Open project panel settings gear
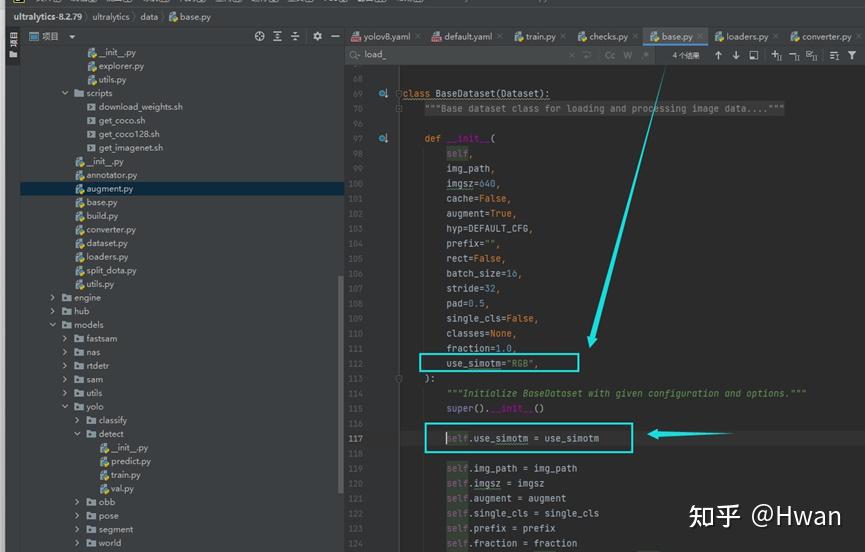The width and height of the screenshot is (865, 552). pyautogui.click(x=318, y=36)
